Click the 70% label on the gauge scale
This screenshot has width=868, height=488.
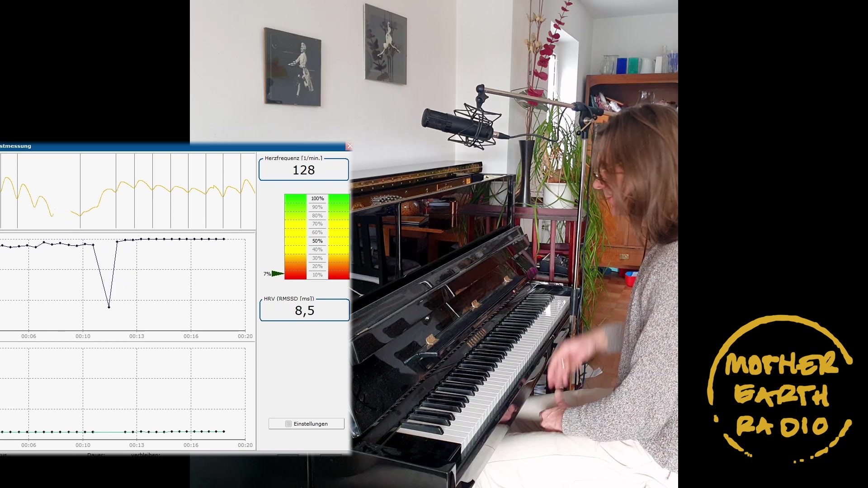pyautogui.click(x=317, y=224)
